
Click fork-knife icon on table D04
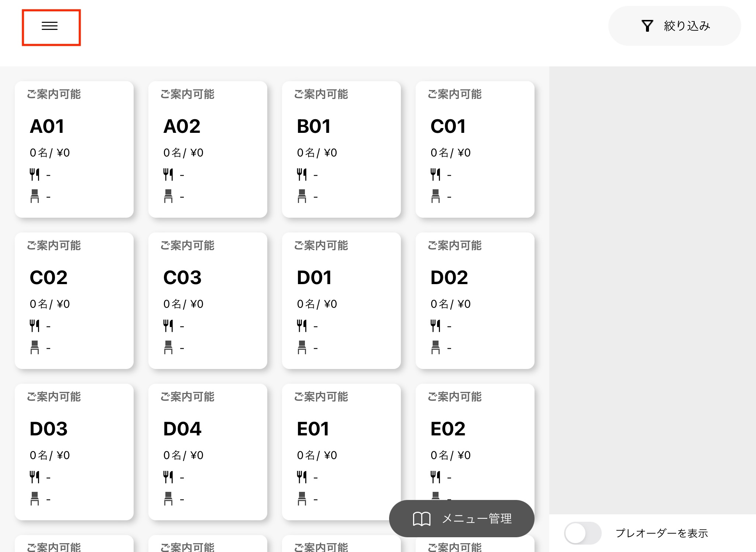pyautogui.click(x=168, y=477)
